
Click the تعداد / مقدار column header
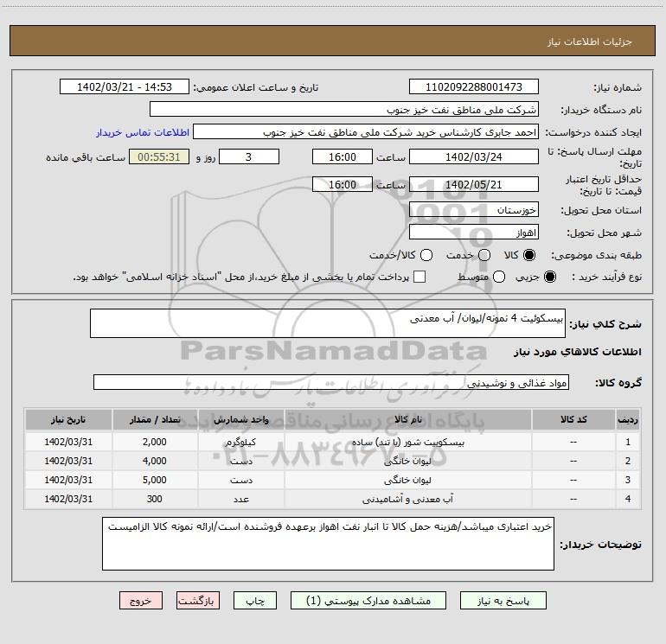click(x=155, y=419)
